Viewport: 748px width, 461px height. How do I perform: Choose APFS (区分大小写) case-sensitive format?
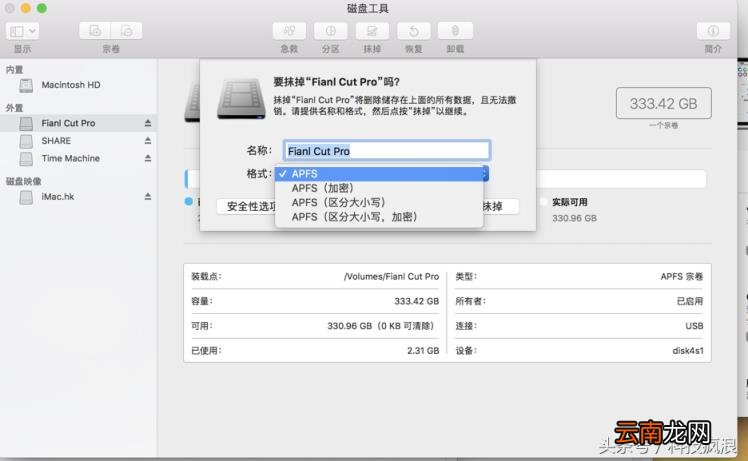[379, 202]
